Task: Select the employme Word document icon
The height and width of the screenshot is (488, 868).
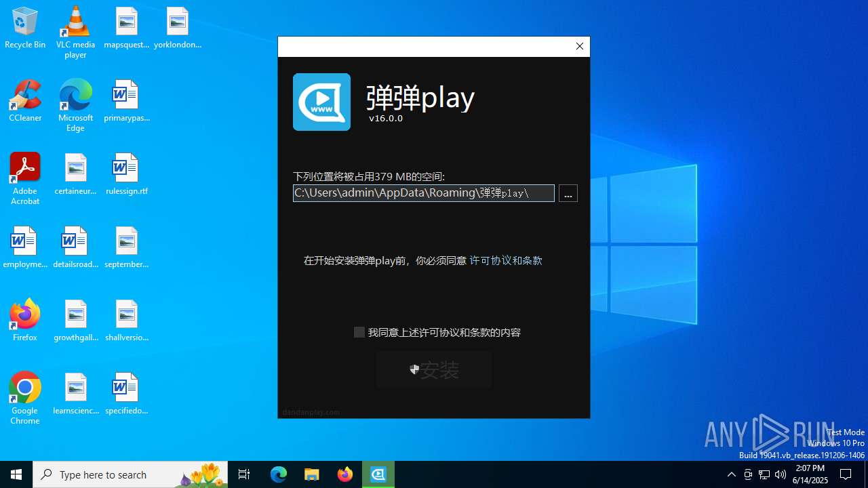Action: tap(25, 248)
